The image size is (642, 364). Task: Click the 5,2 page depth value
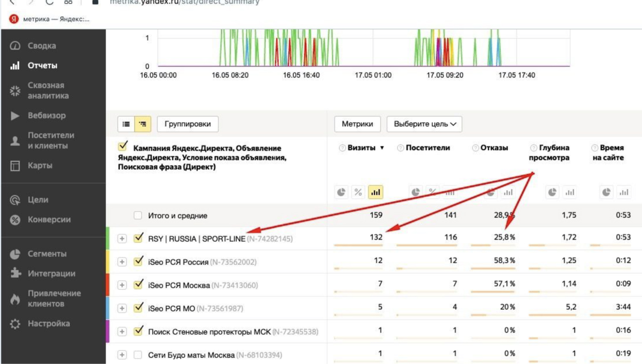tap(571, 307)
